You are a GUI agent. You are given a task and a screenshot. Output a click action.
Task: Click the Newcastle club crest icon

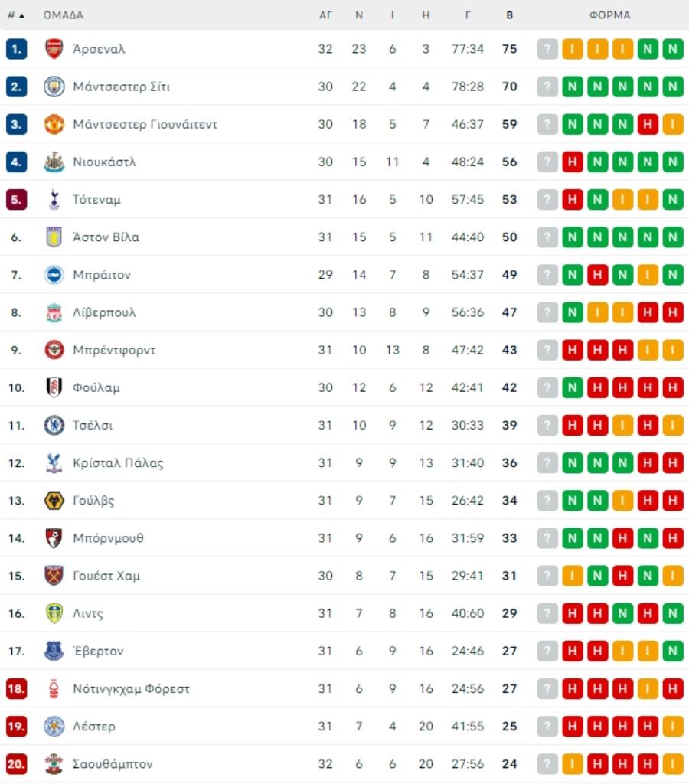[54, 162]
